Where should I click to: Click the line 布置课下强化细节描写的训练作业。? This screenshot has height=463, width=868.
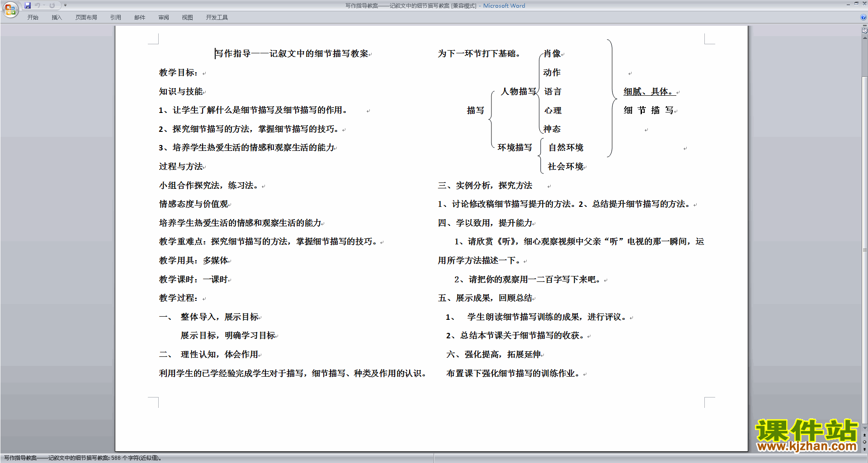514,374
